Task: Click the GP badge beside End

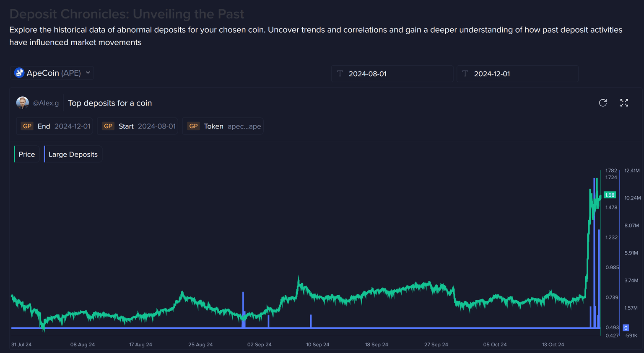Action: [27, 126]
